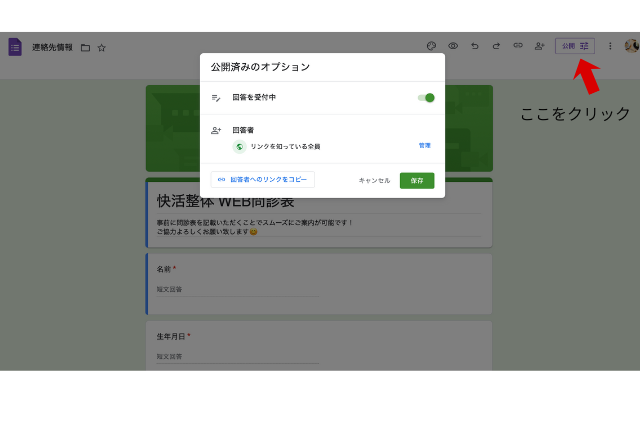Redo the last action
The width and height of the screenshot is (640, 430).
[496, 46]
